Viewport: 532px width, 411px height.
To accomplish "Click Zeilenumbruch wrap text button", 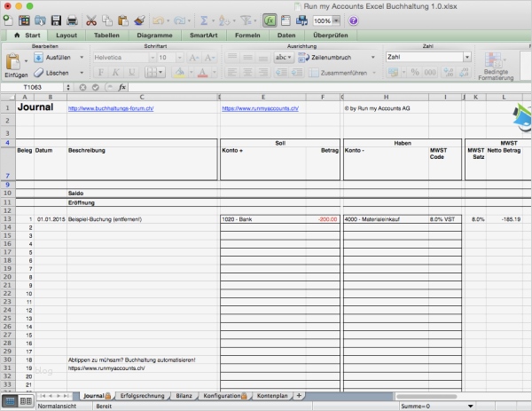I will 325,58.
